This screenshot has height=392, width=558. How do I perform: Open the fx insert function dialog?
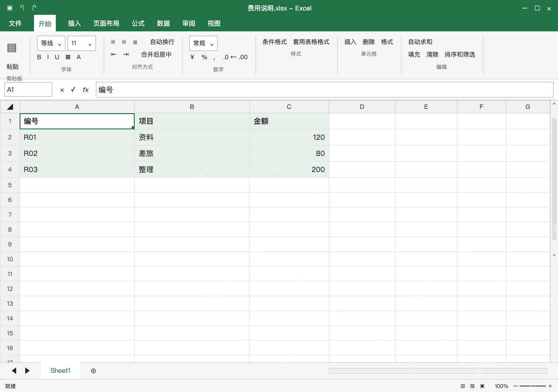coord(85,90)
